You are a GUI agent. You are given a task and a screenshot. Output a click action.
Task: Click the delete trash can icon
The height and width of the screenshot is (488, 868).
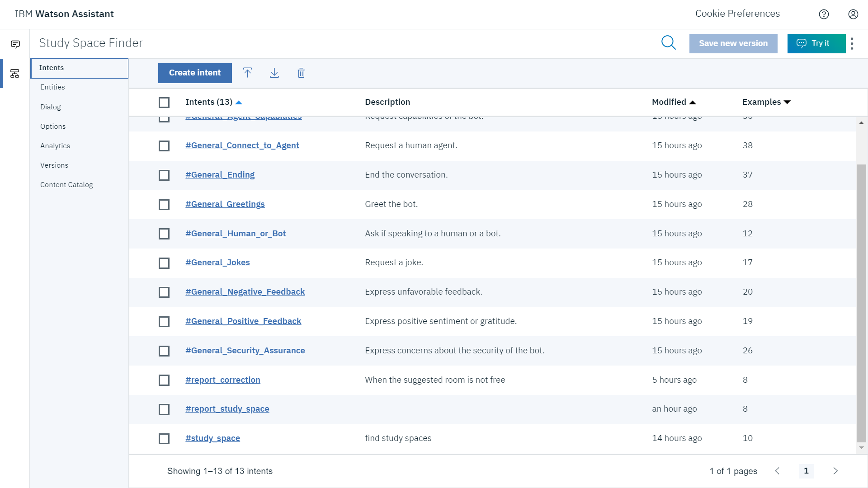(301, 73)
